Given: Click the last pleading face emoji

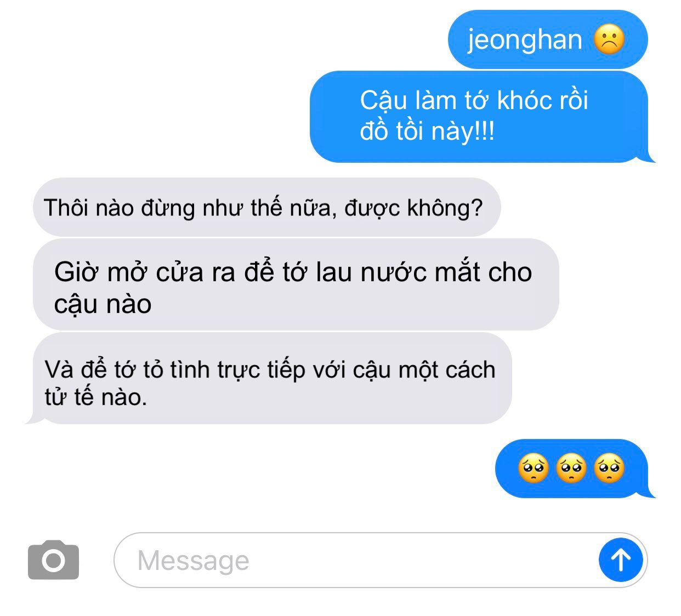Looking at the screenshot, I should 609,469.
